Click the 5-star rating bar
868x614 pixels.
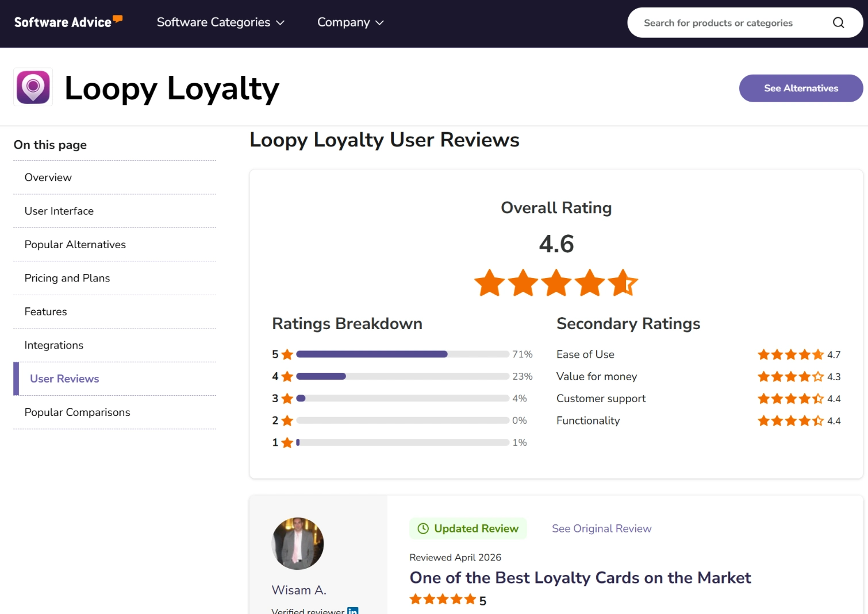(x=402, y=354)
